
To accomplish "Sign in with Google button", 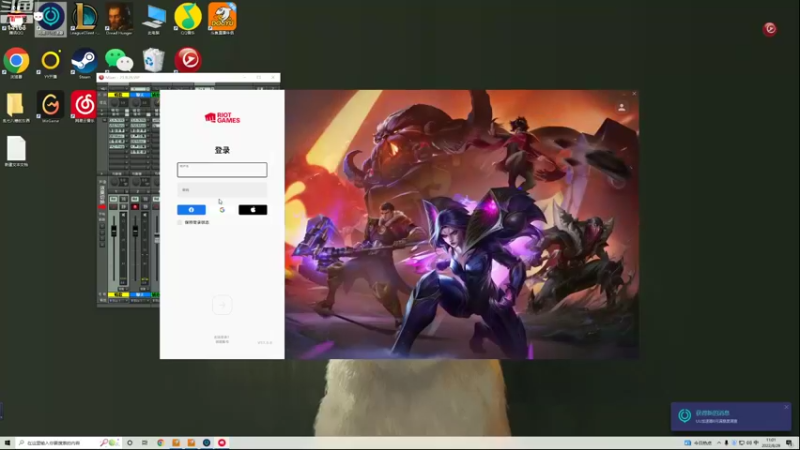I will pos(222,210).
